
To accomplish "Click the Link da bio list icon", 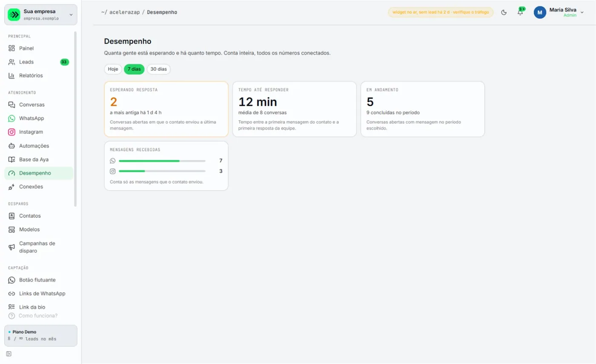I will 12,307.
